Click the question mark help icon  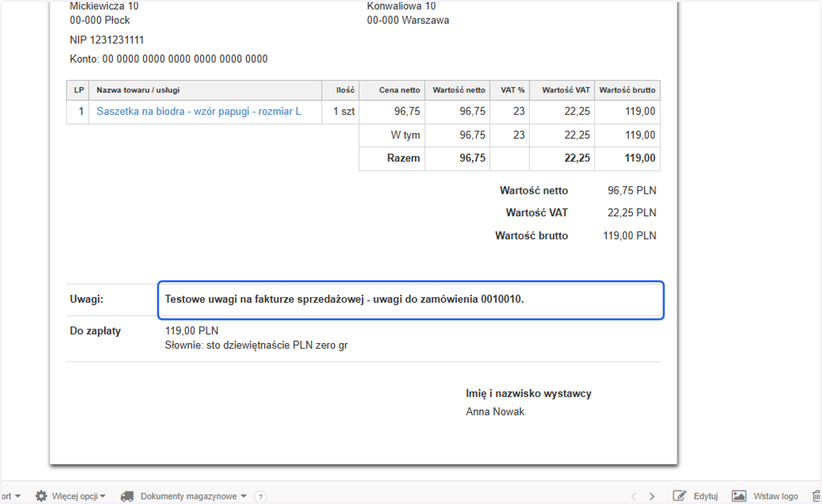coord(260,496)
